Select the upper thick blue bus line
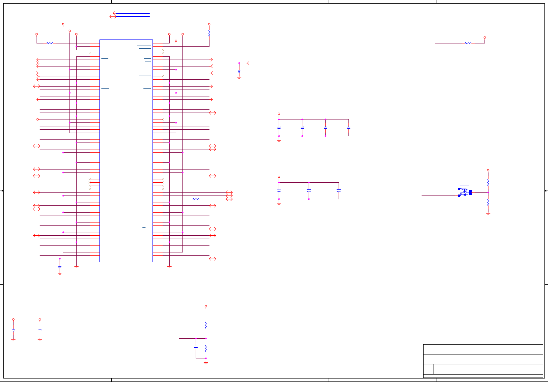This screenshot has width=555, height=392. tap(133, 13)
